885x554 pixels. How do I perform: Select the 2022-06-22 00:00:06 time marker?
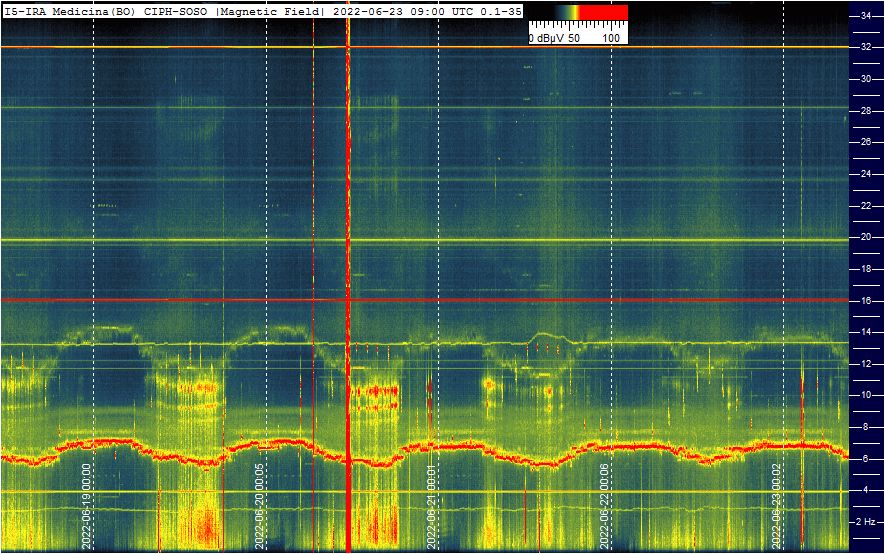pos(605,505)
